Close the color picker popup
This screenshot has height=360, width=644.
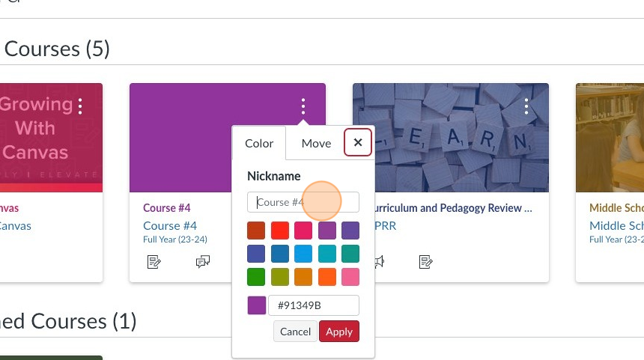pyautogui.click(x=358, y=142)
